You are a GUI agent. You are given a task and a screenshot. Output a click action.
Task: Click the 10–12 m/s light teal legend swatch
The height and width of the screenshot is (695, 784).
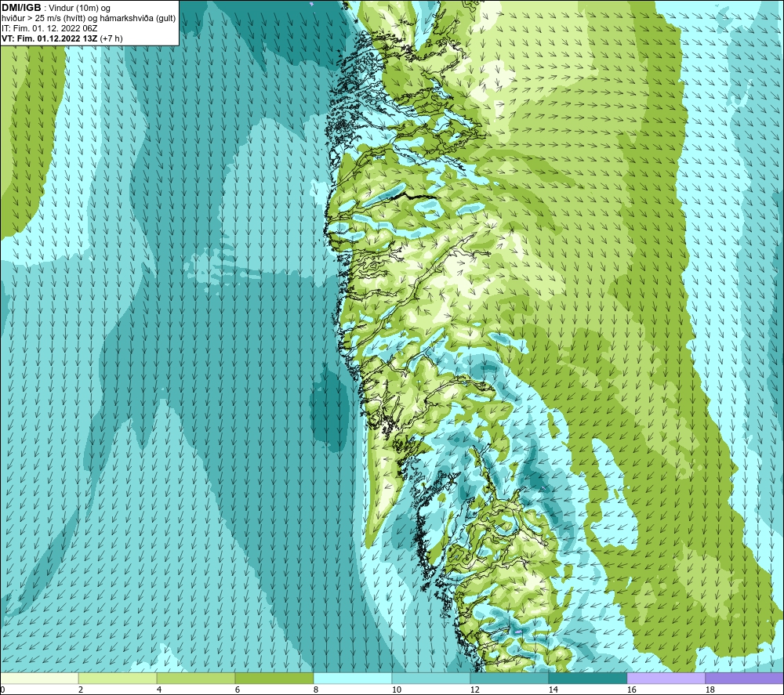(430, 678)
